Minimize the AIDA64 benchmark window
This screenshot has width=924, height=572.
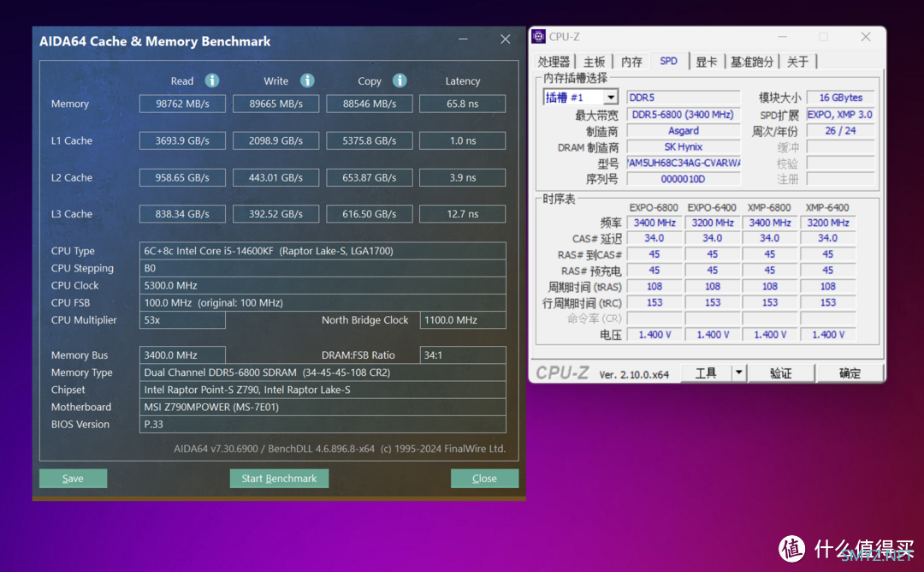point(463,39)
